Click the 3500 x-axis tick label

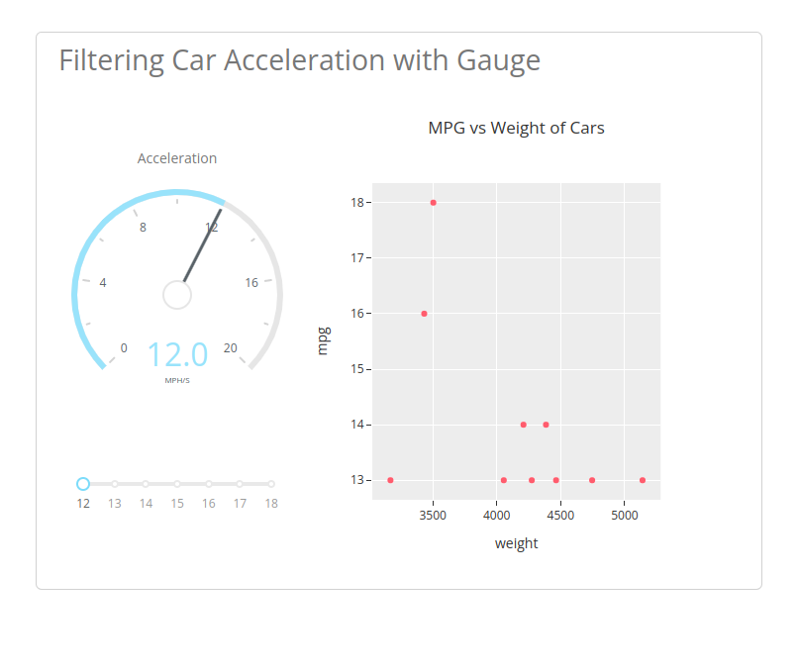click(433, 516)
